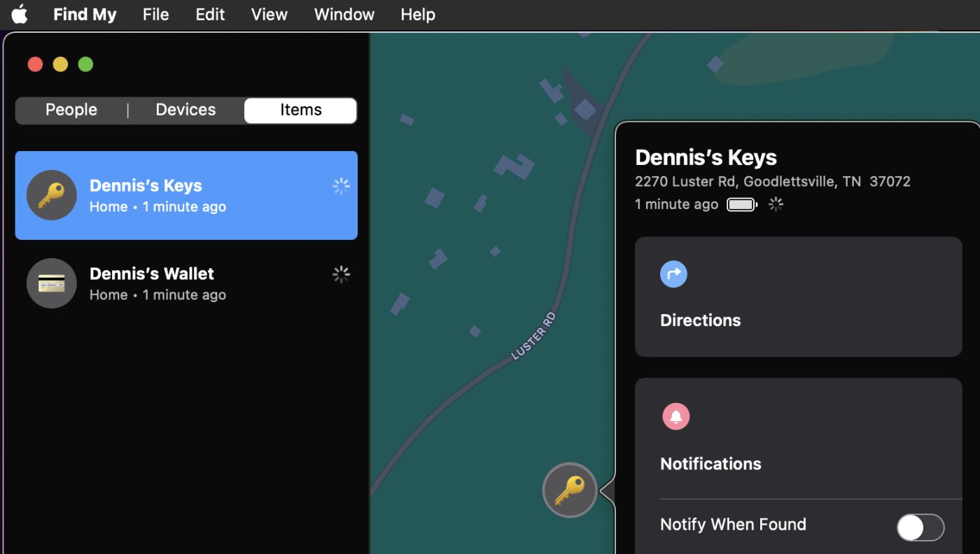Open the Find My application menu
The width and height of the screenshot is (980, 554).
(x=85, y=14)
